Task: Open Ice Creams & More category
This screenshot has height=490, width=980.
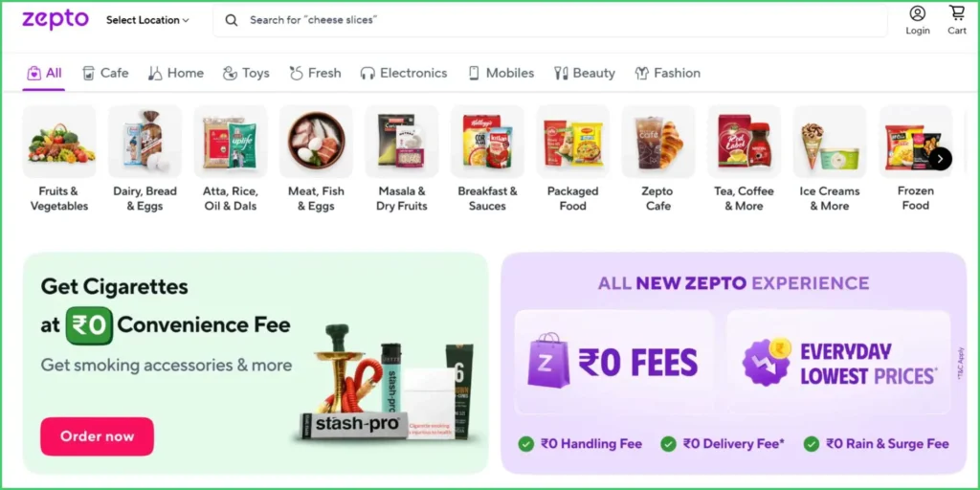Action: coord(830,160)
